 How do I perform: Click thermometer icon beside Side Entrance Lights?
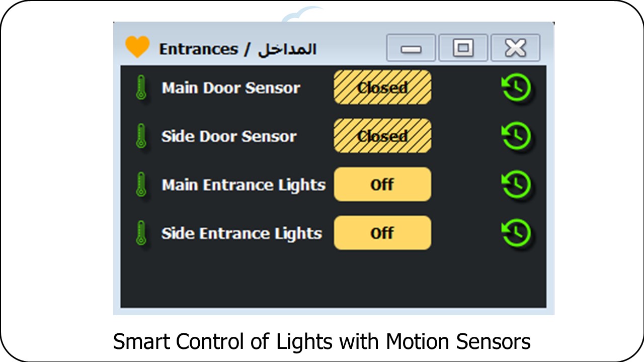[x=141, y=233]
